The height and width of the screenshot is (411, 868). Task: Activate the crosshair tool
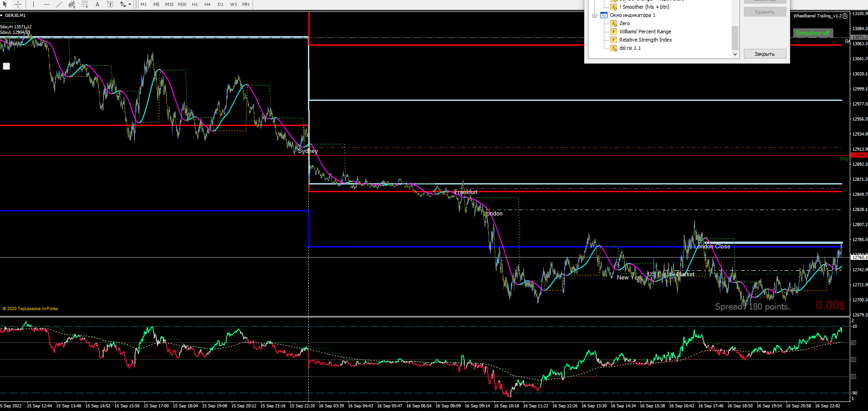(x=18, y=4)
